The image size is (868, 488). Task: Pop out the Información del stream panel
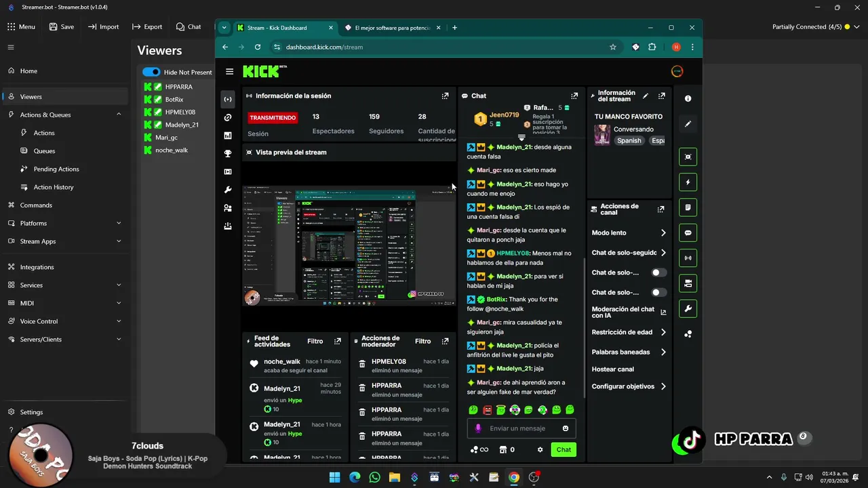pyautogui.click(x=662, y=96)
